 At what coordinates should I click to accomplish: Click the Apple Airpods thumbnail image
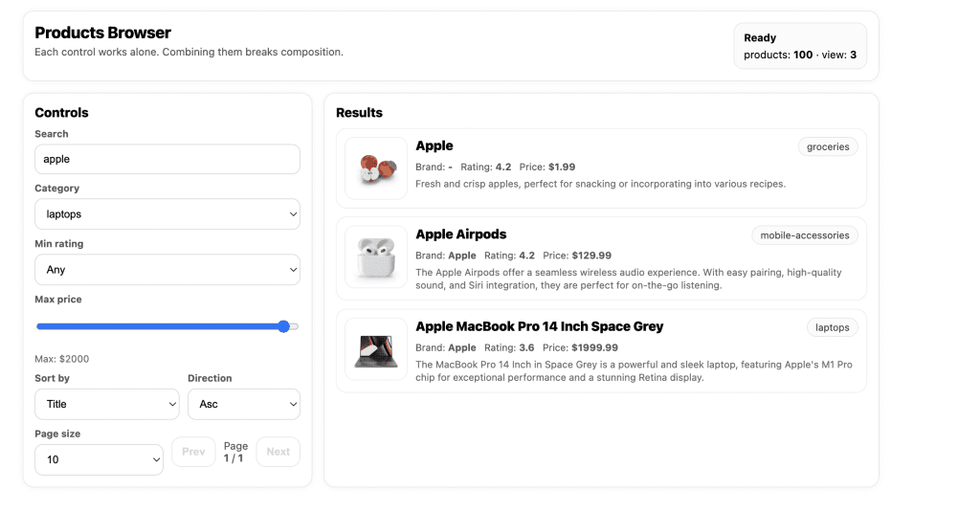coord(376,256)
